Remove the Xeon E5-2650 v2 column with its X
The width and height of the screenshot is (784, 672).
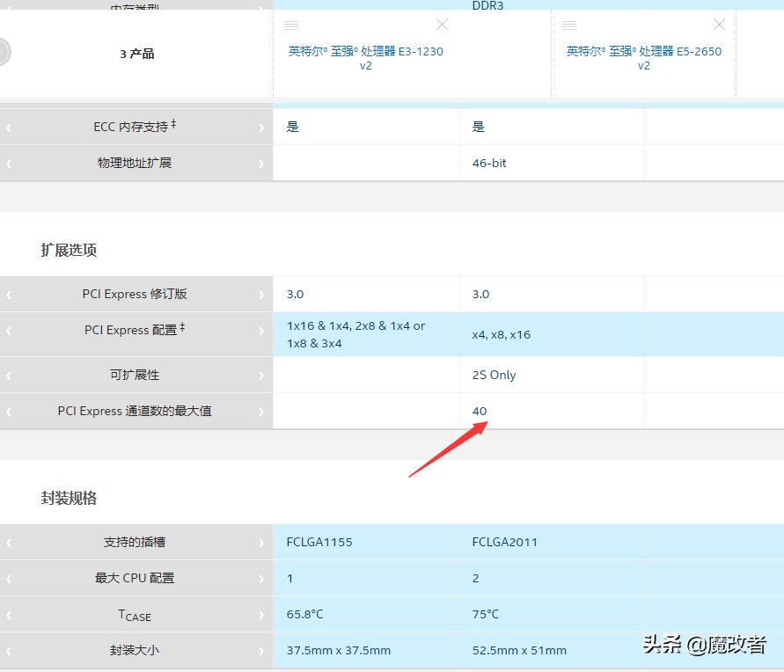coord(719,25)
